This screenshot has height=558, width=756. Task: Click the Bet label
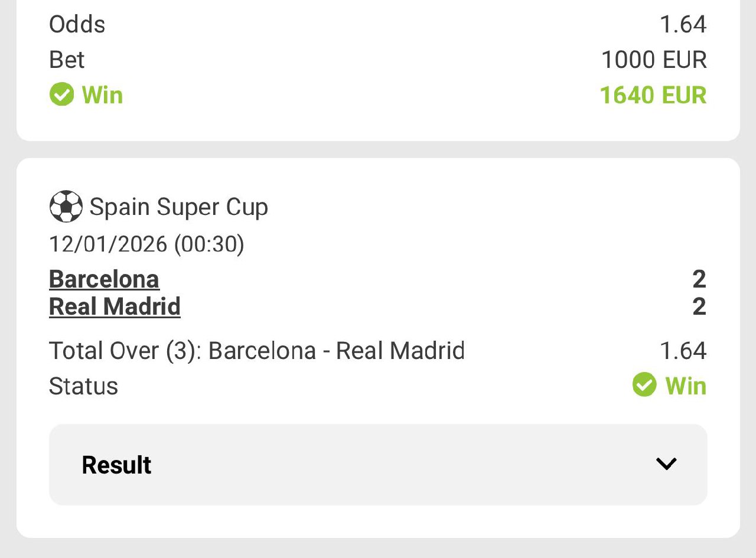[67, 60]
